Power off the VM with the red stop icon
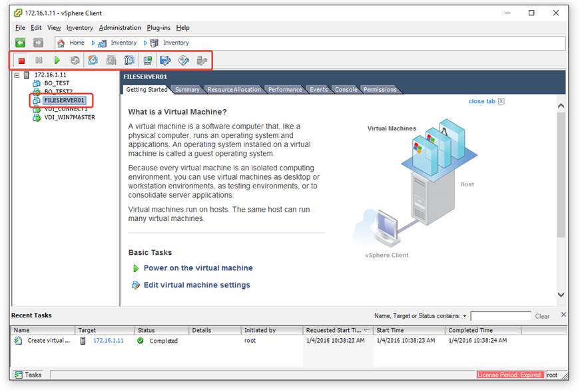This screenshot has height=392, width=580. [x=21, y=61]
